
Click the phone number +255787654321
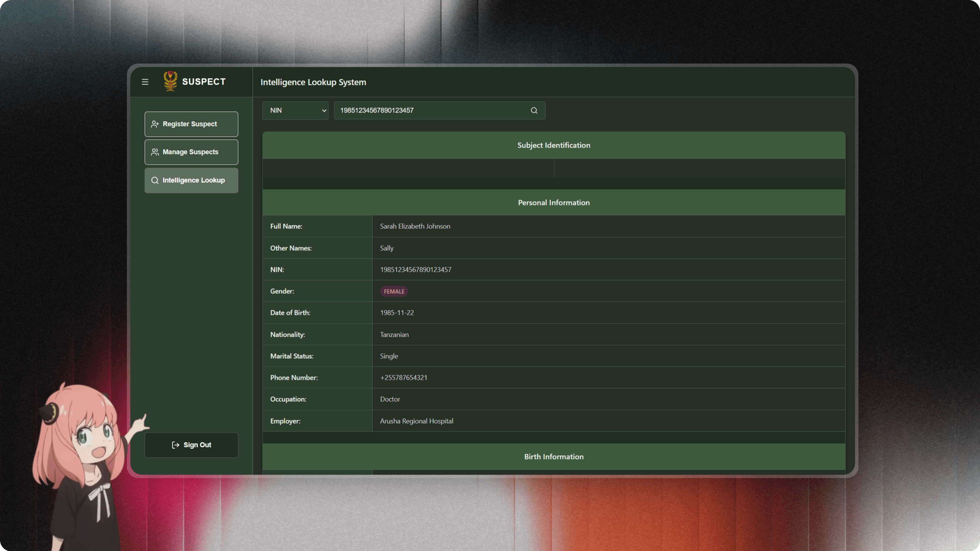coord(403,378)
